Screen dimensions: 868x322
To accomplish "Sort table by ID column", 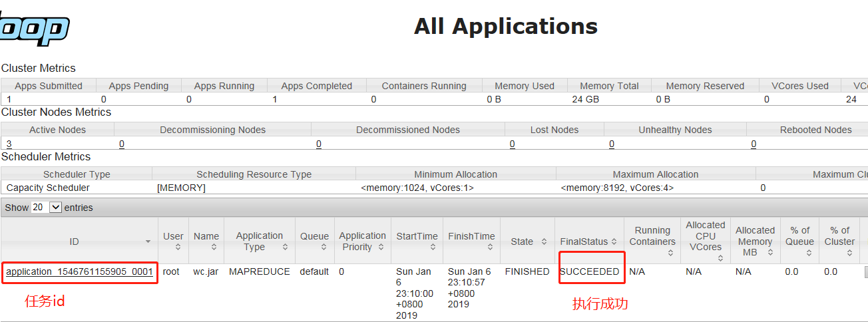I will coord(79,241).
